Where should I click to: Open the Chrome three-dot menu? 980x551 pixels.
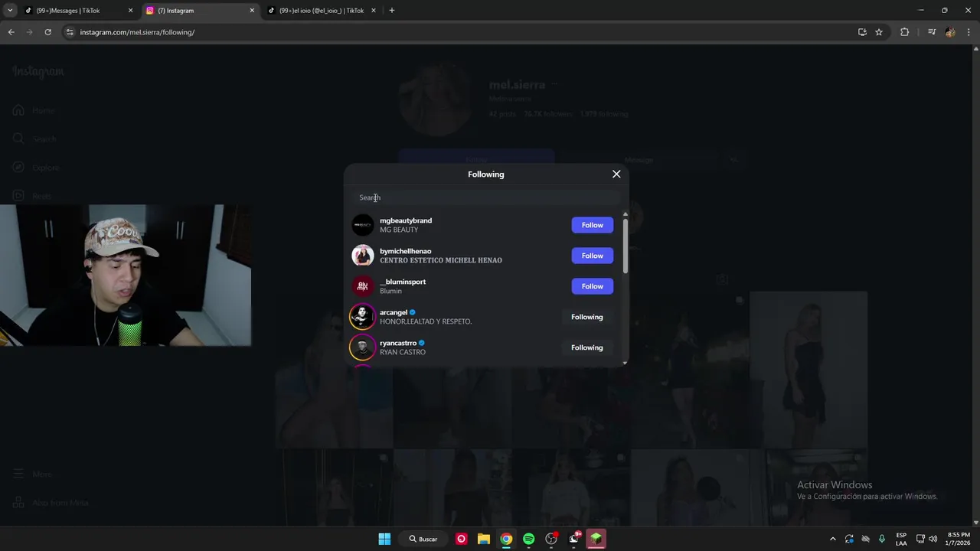tap(969, 32)
